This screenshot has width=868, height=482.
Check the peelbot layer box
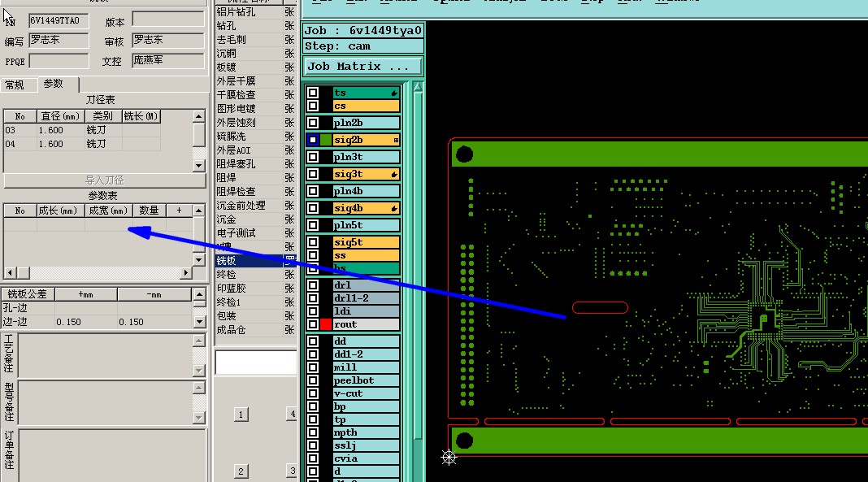313,380
